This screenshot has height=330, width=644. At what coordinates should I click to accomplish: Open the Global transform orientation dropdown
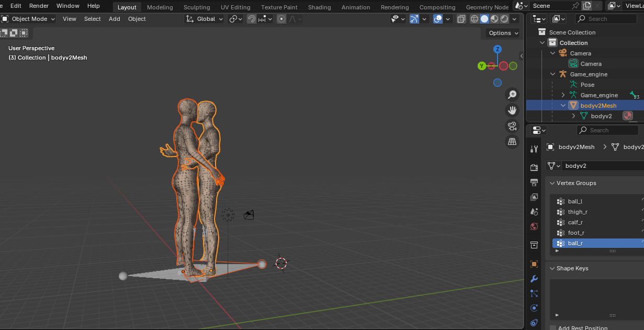click(205, 19)
